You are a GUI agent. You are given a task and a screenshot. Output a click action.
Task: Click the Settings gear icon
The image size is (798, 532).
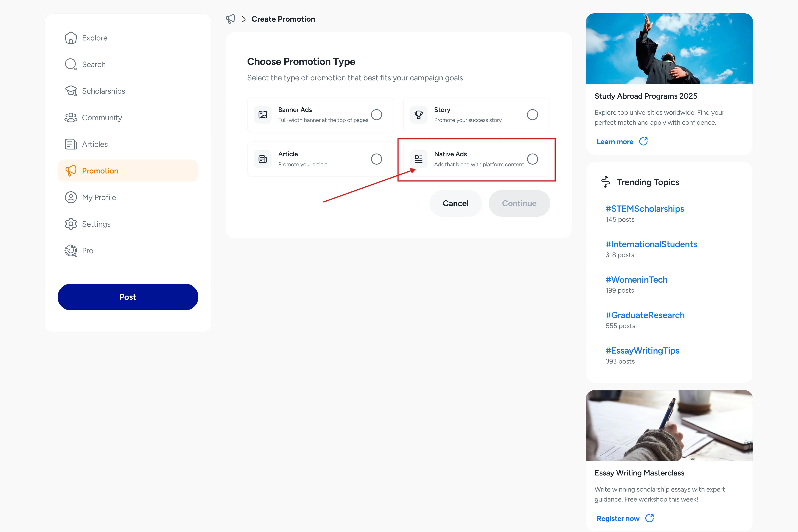[71, 224]
